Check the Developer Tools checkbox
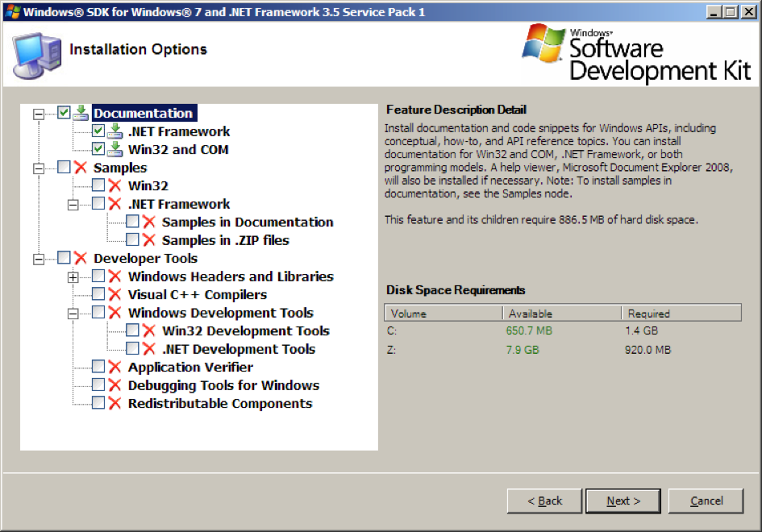This screenshot has height=532, width=762. 65,257
